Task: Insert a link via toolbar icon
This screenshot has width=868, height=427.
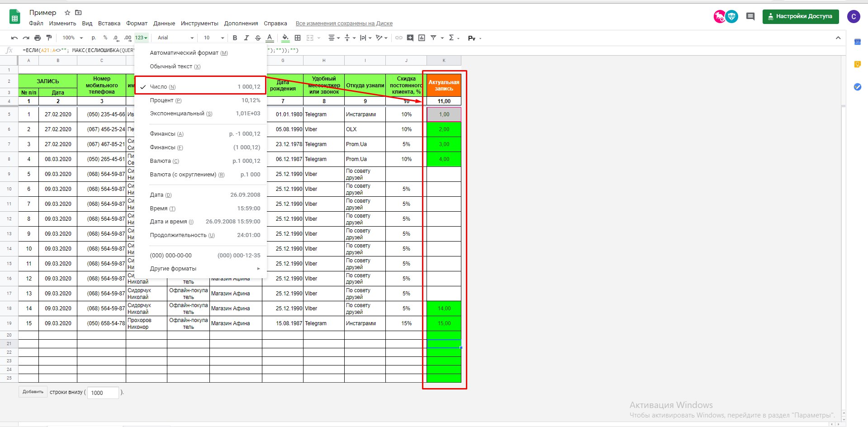Action: (398, 38)
